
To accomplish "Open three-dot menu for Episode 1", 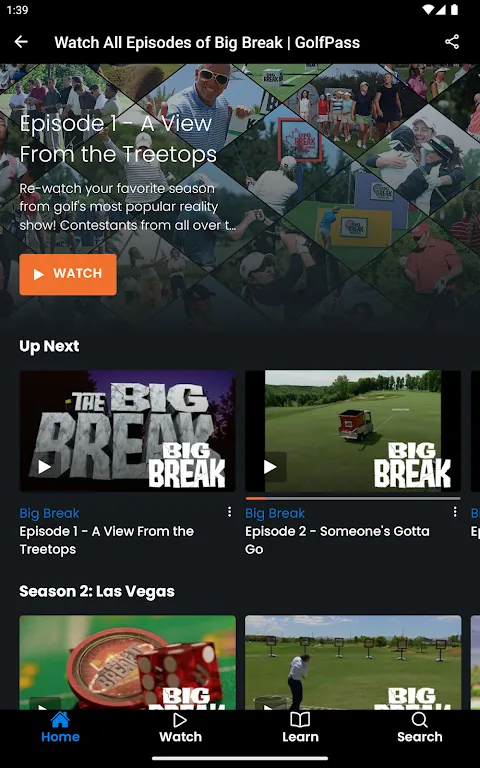I will click(229, 512).
